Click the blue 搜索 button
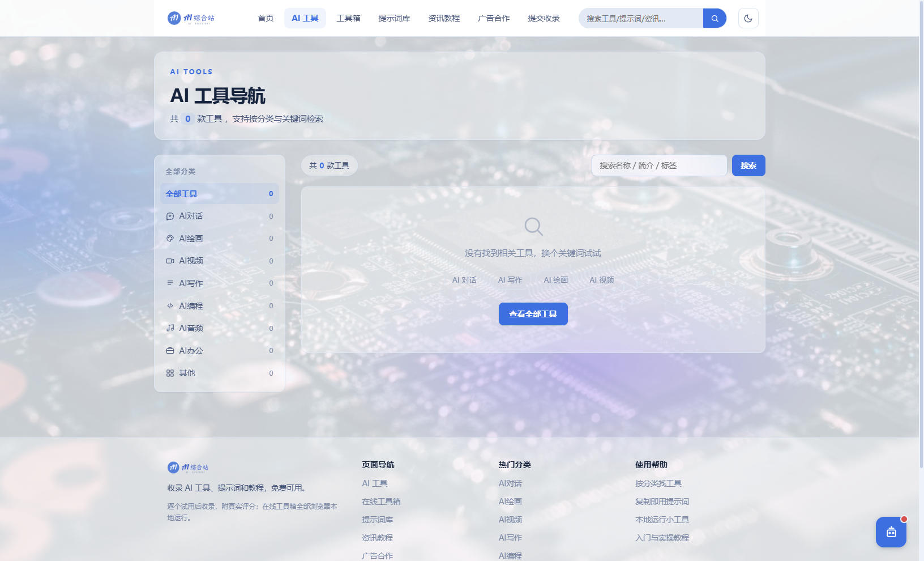Viewport: 924px width, 561px height. [748, 165]
